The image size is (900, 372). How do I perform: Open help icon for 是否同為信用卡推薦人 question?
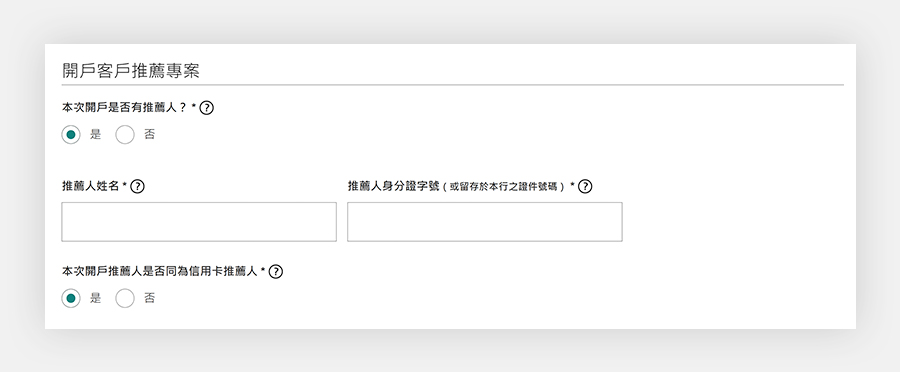click(276, 272)
